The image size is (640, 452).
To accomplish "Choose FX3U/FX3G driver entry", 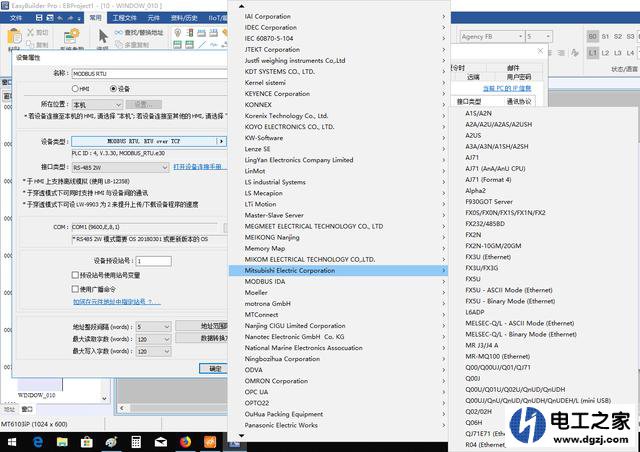I will coord(482,268).
